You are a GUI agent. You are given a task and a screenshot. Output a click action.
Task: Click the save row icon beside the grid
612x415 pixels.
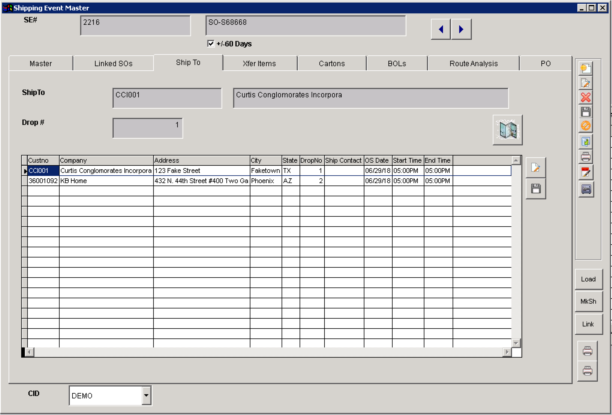click(535, 188)
